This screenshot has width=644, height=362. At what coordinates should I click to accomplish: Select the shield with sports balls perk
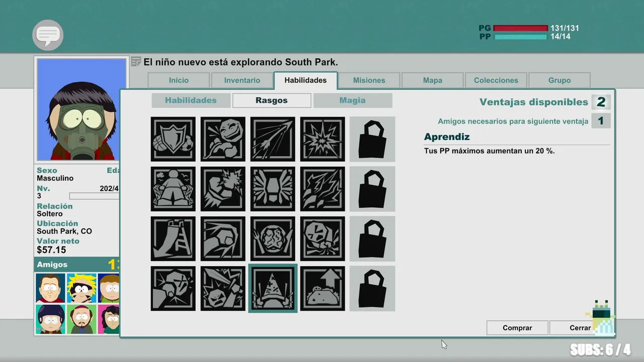point(173,139)
